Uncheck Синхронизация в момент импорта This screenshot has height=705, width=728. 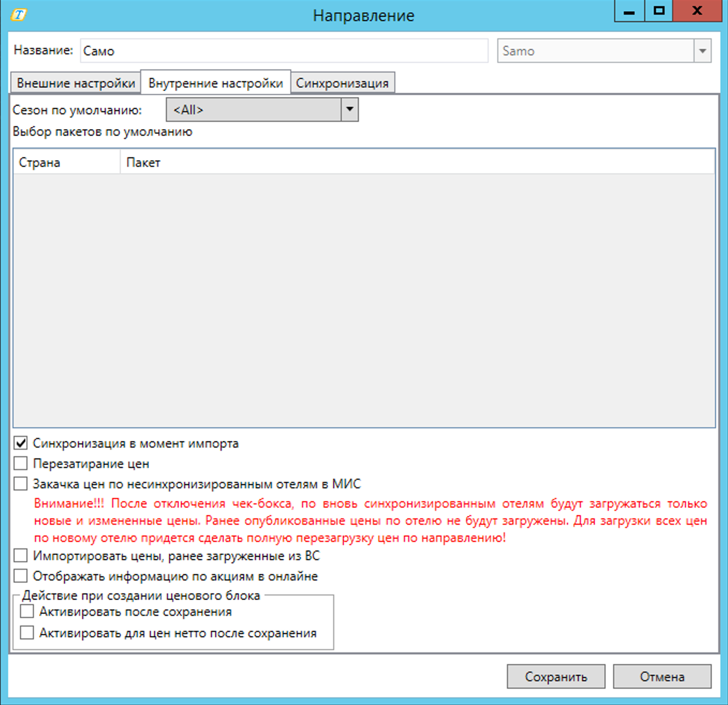[x=21, y=443]
